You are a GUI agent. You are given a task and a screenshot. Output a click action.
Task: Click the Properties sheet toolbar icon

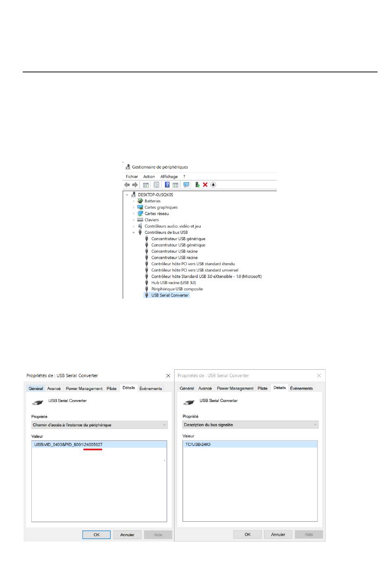point(156,185)
